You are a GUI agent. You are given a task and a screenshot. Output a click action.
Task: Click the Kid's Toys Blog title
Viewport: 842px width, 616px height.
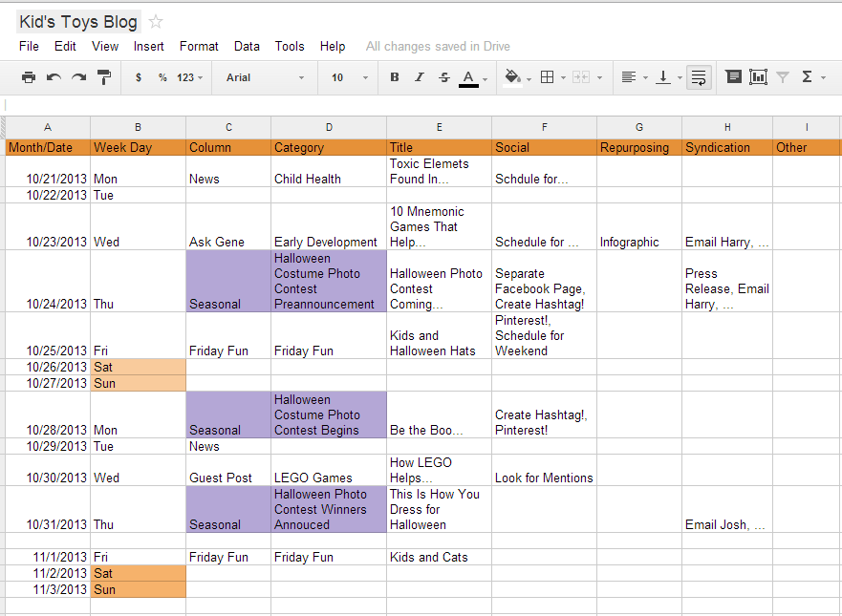pyautogui.click(x=79, y=22)
